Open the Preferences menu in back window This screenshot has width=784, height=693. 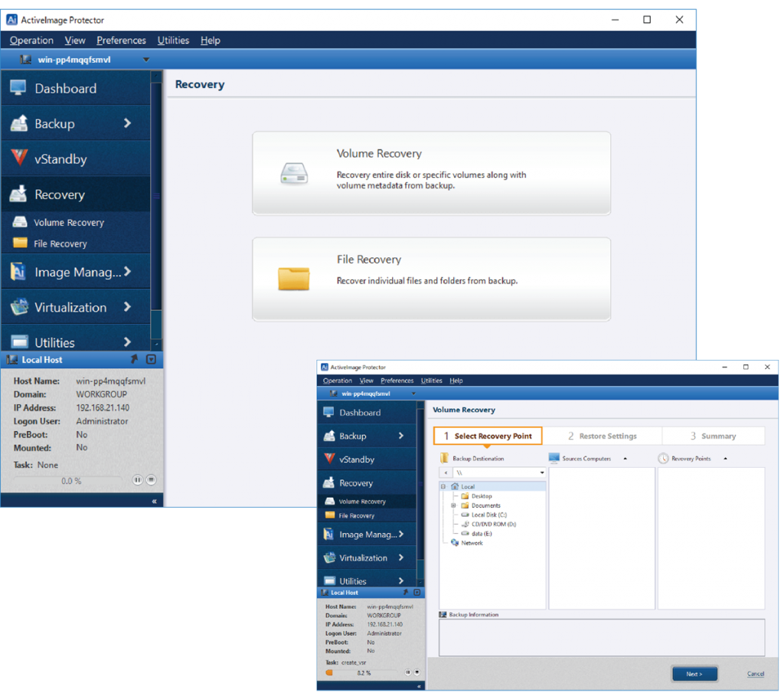pyautogui.click(x=121, y=41)
